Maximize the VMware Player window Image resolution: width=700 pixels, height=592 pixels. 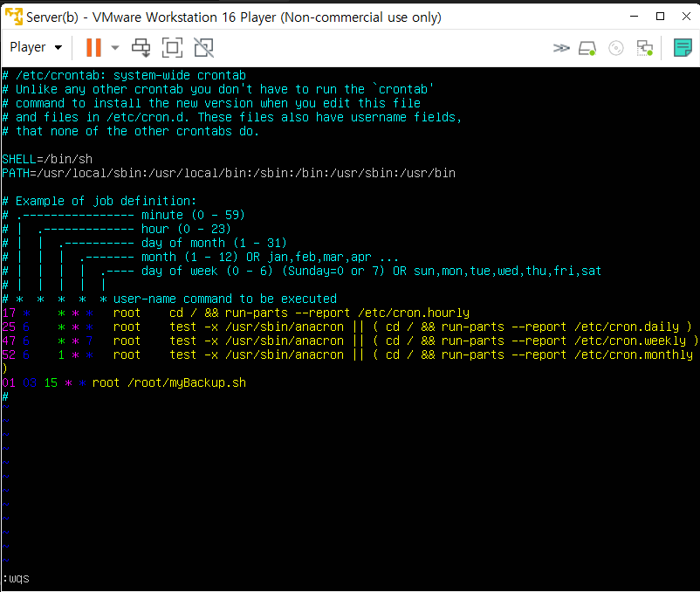tap(660, 17)
